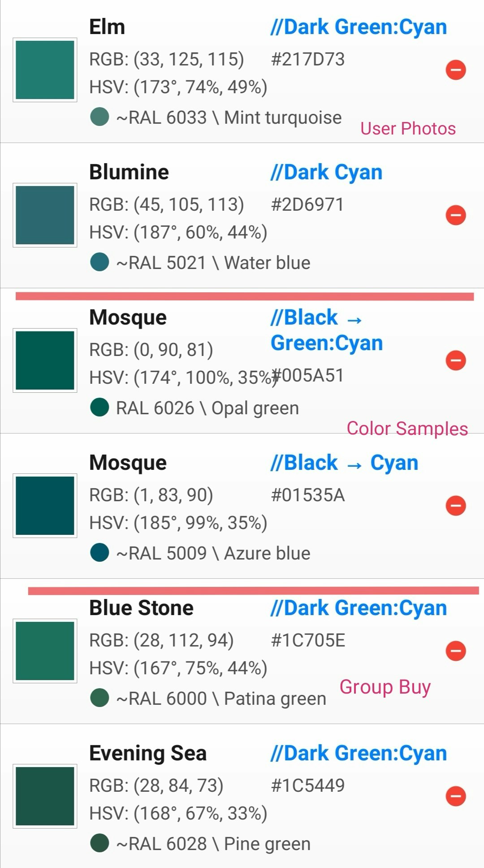Image resolution: width=484 pixels, height=868 pixels.
Task: Remove Mosque color with hex #005A51
Action: 456,360
